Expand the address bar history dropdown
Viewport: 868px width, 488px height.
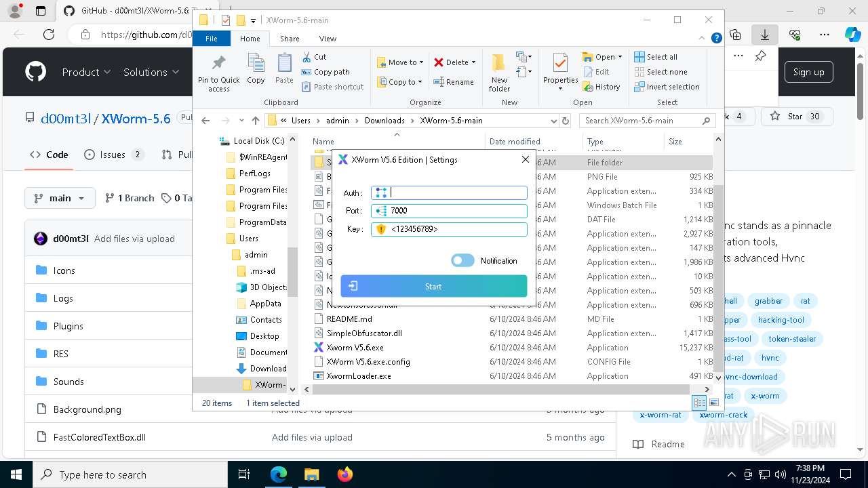(x=553, y=121)
